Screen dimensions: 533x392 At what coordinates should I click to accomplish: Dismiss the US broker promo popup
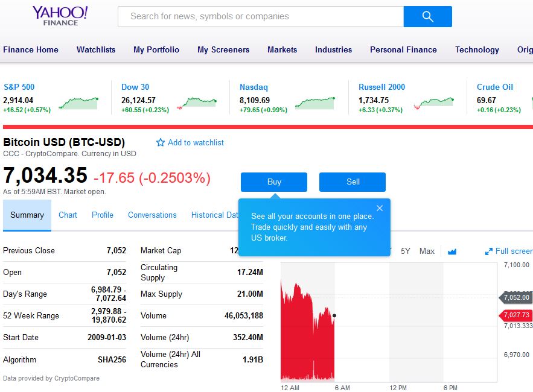(x=380, y=207)
